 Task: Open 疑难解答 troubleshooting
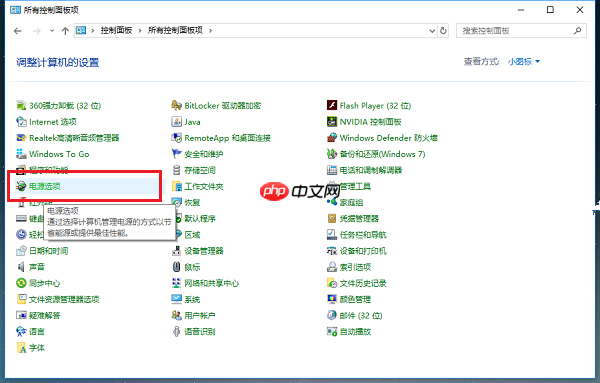38,315
